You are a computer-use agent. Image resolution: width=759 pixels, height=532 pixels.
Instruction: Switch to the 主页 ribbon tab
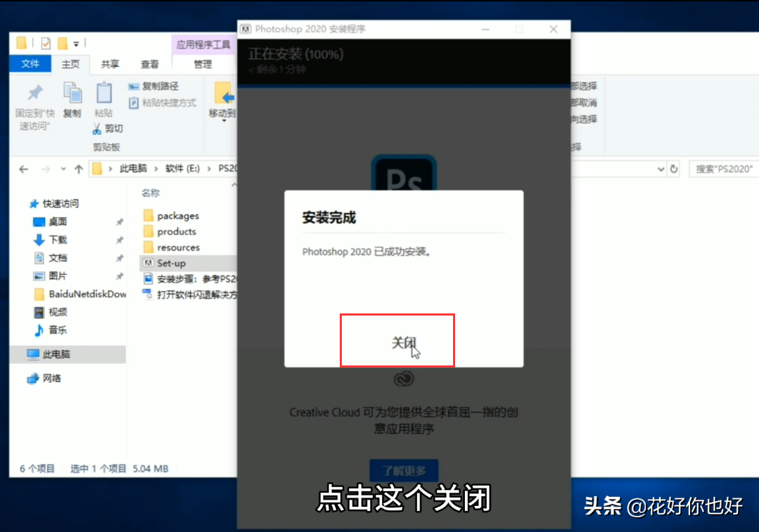pos(70,64)
